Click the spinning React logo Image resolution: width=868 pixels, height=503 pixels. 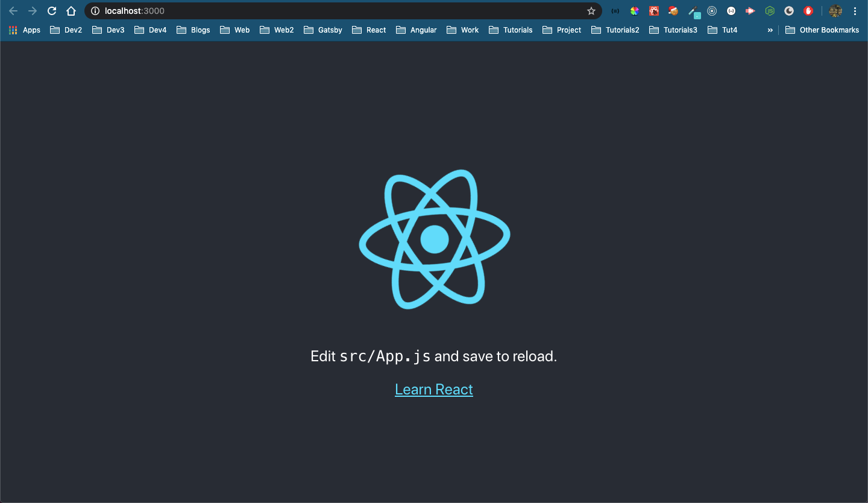435,239
